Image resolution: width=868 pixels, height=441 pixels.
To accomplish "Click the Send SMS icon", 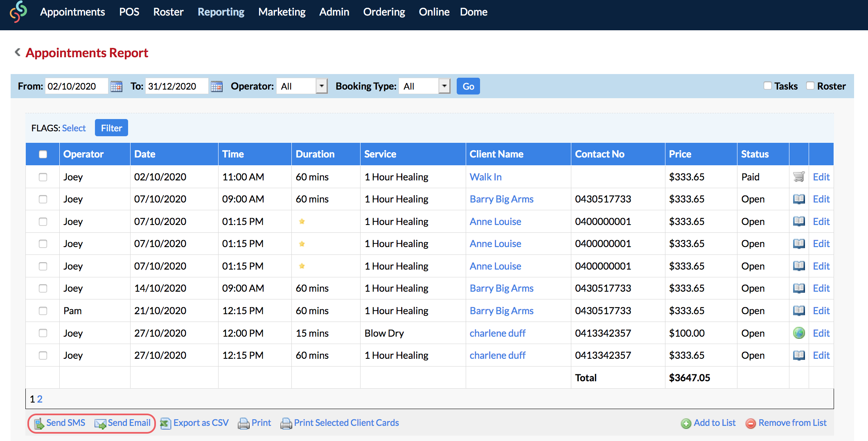I will pyautogui.click(x=39, y=423).
